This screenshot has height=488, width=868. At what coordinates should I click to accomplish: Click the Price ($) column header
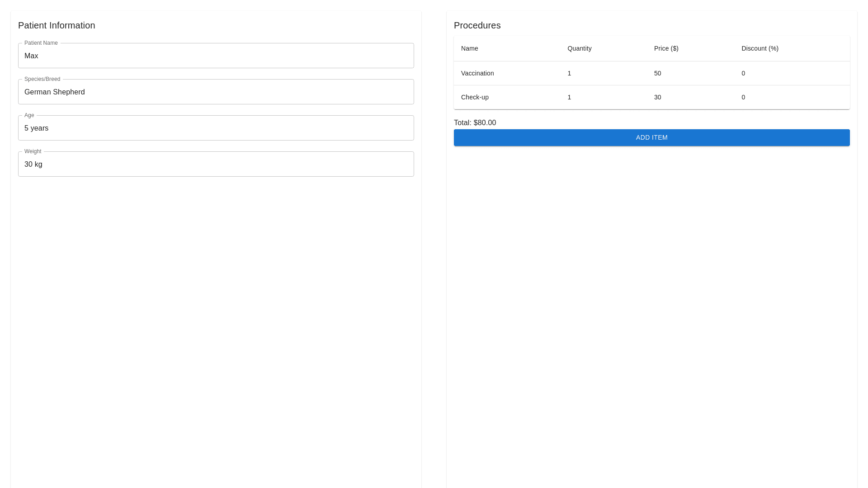coord(666,48)
